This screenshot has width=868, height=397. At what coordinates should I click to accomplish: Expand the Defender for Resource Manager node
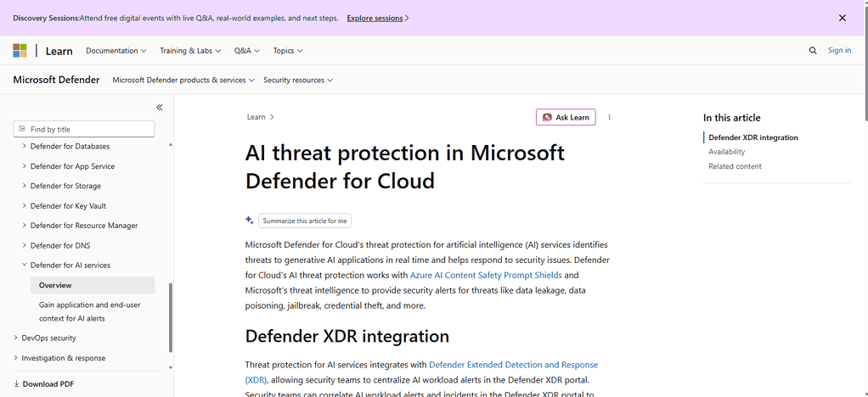coord(25,225)
